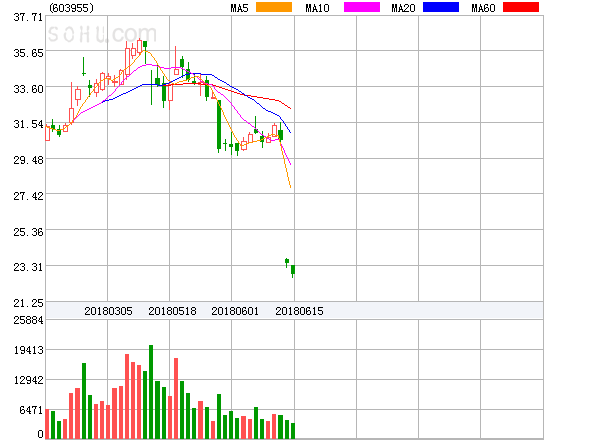Click the 29.48 price axis label

tap(28, 160)
